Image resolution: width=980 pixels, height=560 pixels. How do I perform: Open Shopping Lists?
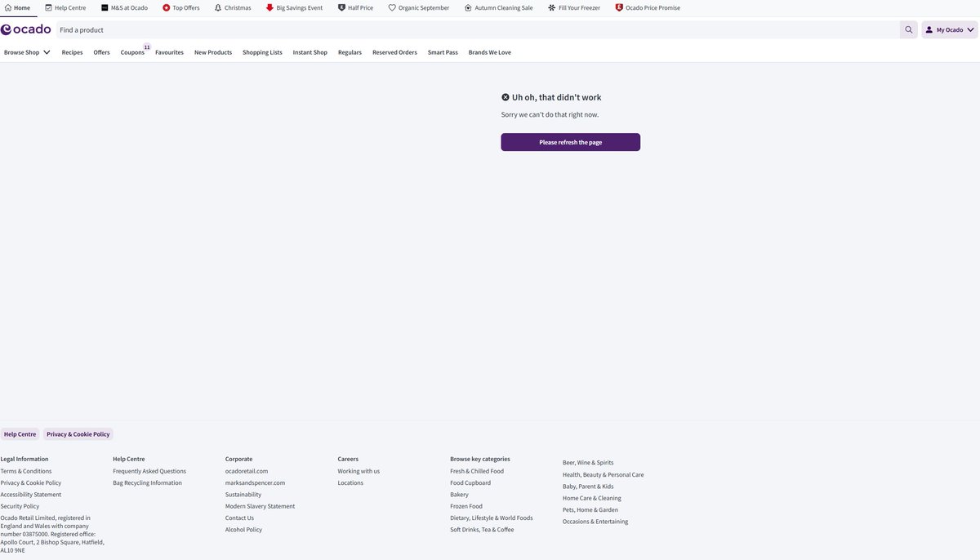262,52
